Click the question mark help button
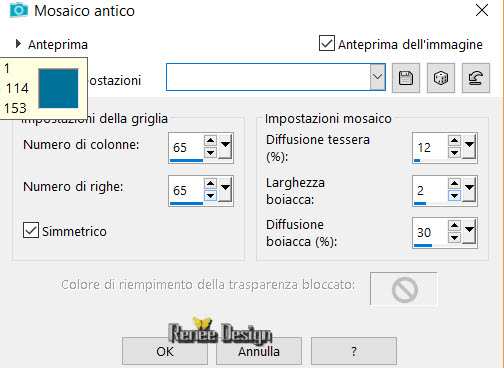Screen dimensions: 504x368 pyautogui.click(x=354, y=351)
